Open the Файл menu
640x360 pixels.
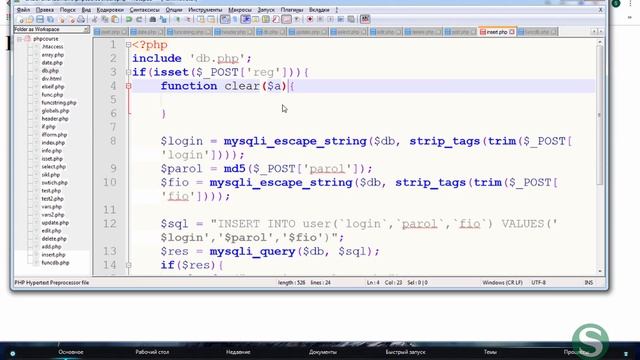tap(23, 10)
